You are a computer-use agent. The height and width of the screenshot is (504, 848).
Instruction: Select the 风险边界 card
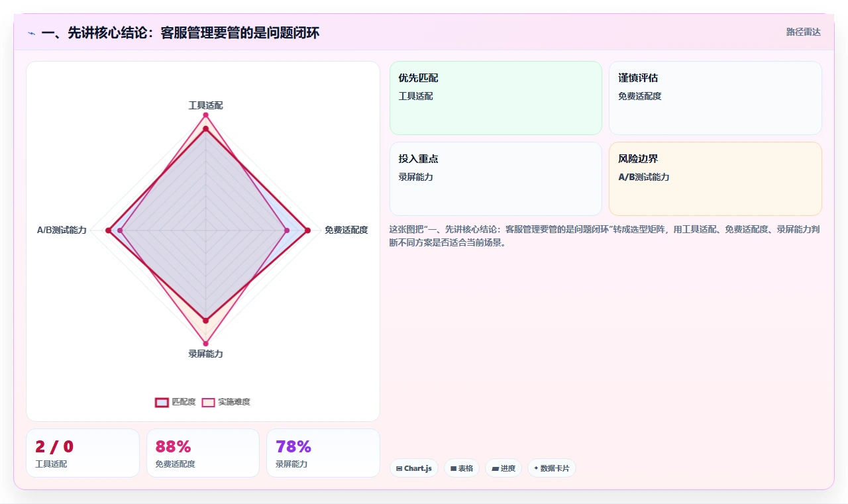tap(715, 179)
